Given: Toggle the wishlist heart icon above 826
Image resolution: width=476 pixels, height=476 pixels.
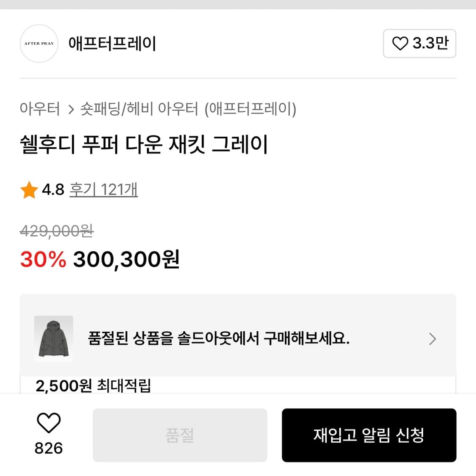Looking at the screenshot, I should coord(49,423).
